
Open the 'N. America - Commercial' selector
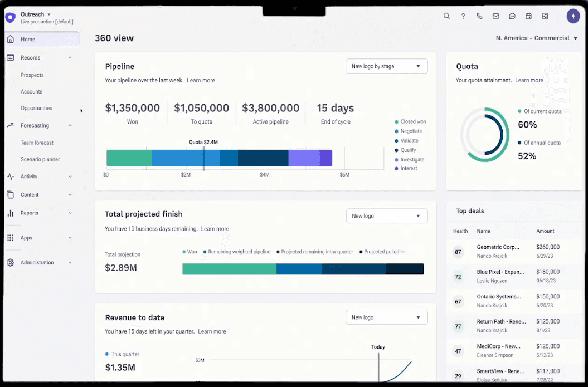[536, 38]
